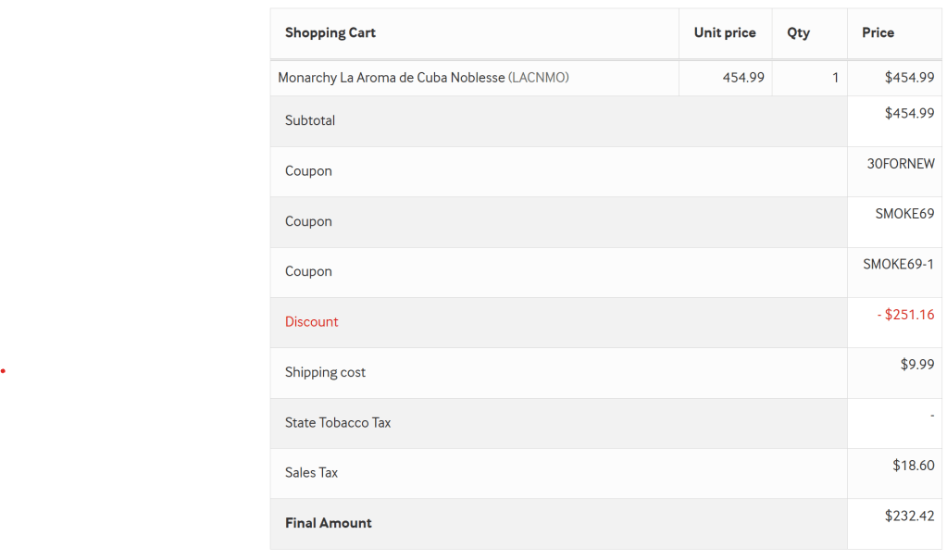Click the Final Amount label
The height and width of the screenshot is (560, 947).
coord(329,523)
